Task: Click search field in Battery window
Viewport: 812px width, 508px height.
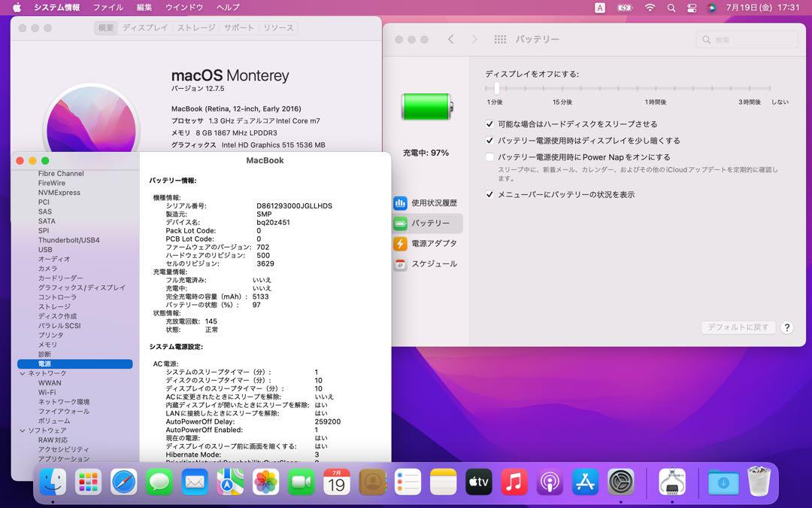Action: click(x=747, y=39)
